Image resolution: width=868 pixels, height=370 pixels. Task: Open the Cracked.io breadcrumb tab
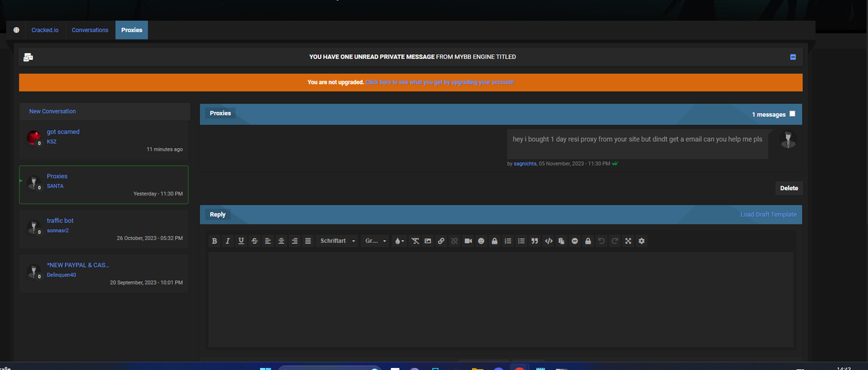click(45, 30)
